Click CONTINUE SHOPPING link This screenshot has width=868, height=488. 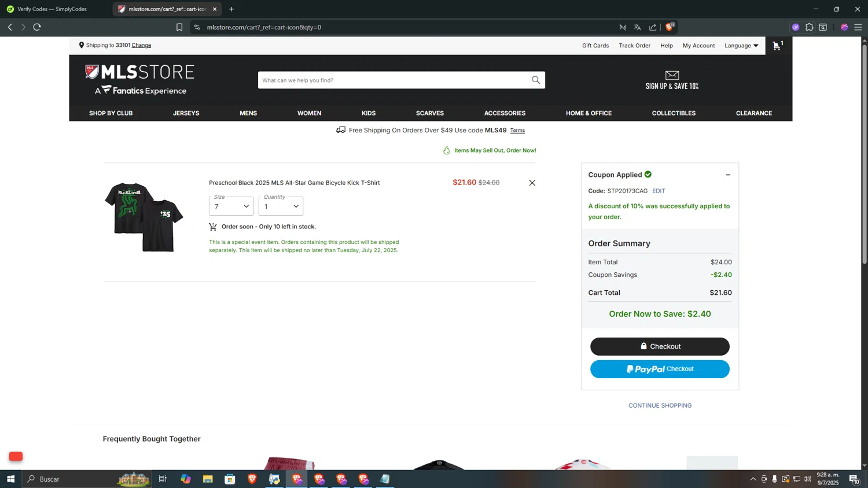[660, 405]
